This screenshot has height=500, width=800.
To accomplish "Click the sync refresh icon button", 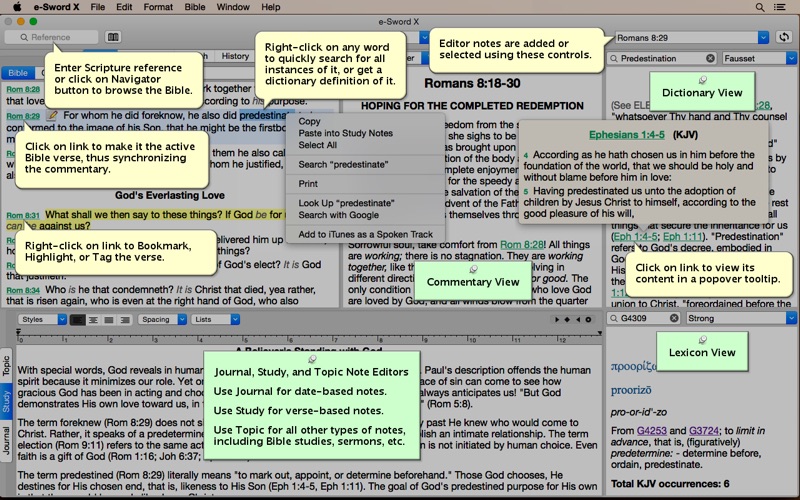I will click(783, 37).
